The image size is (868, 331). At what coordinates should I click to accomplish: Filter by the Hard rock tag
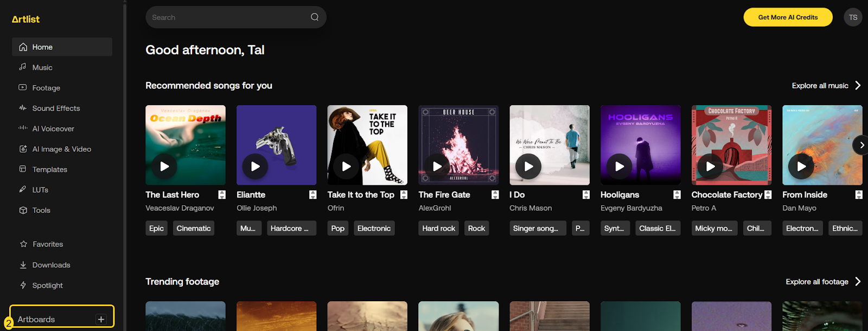point(438,228)
